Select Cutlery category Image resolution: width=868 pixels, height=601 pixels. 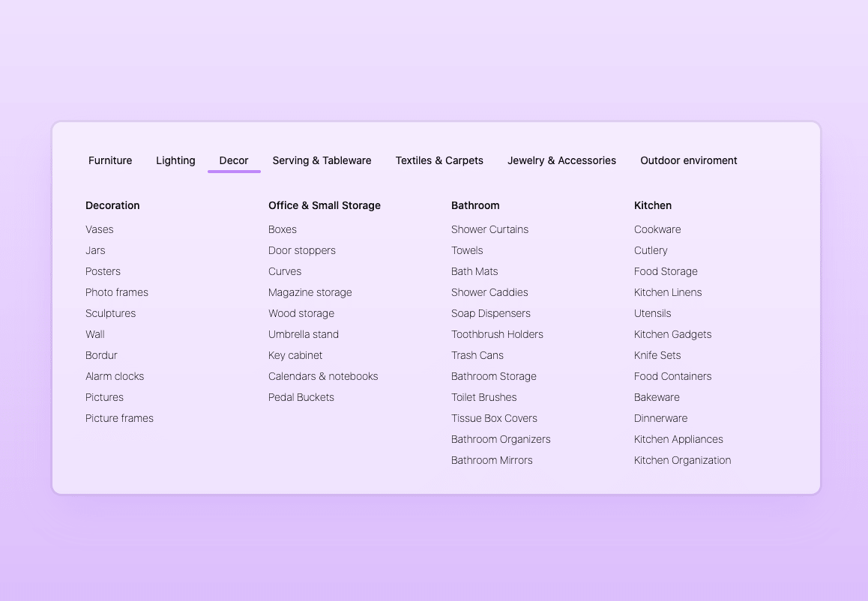(x=651, y=250)
